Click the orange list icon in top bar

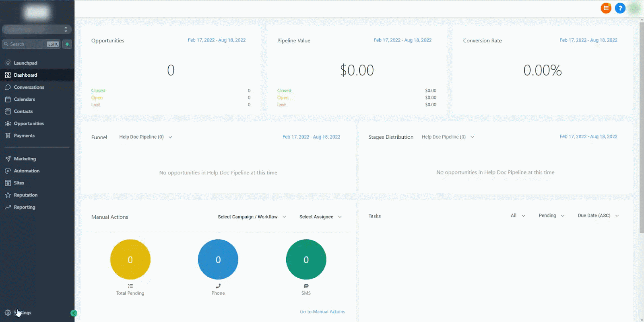(606, 8)
